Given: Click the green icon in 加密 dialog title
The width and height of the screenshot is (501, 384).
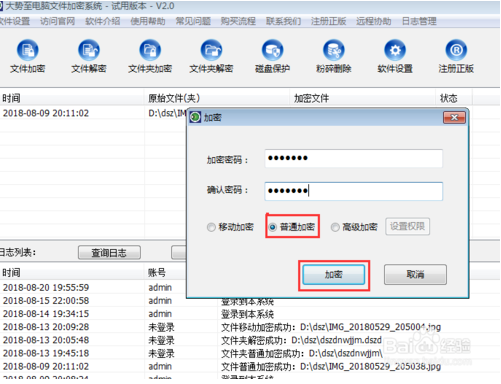Looking at the screenshot, I should point(195,117).
